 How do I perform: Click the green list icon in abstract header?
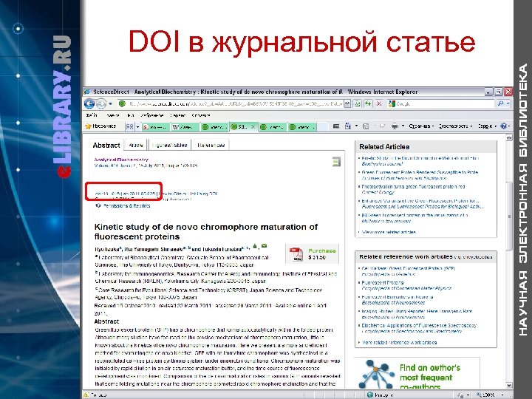pos(336,162)
